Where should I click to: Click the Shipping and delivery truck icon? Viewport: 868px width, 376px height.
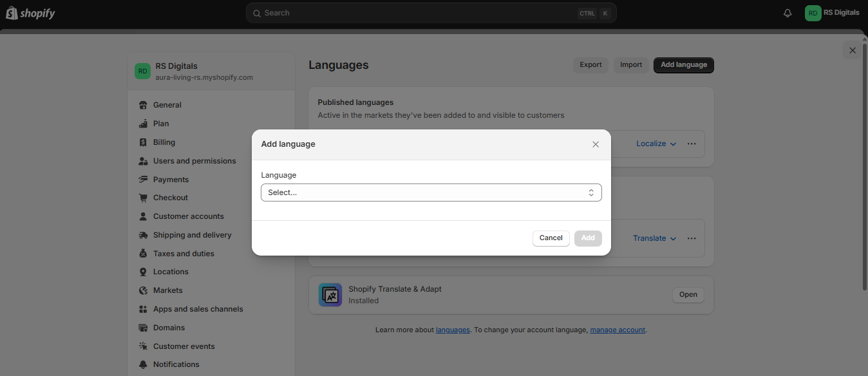[143, 235]
